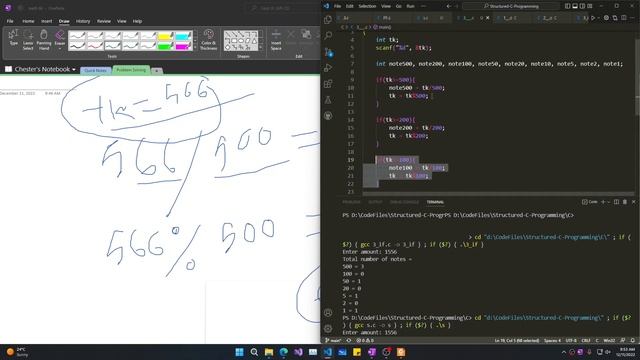Open Manage gear in VS Code

328,329
